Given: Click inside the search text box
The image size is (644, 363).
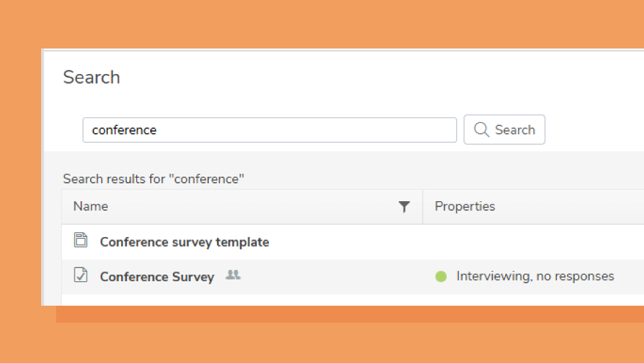Looking at the screenshot, I should [x=270, y=130].
